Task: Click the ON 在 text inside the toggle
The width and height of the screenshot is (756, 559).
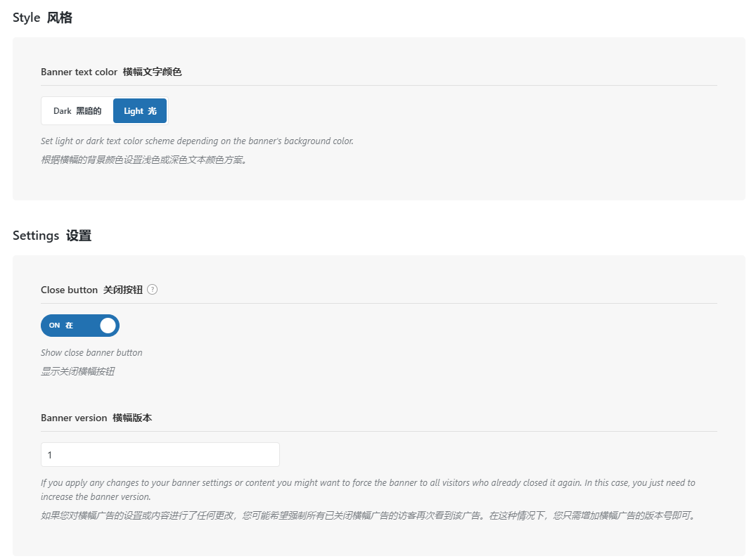Action: [61, 326]
